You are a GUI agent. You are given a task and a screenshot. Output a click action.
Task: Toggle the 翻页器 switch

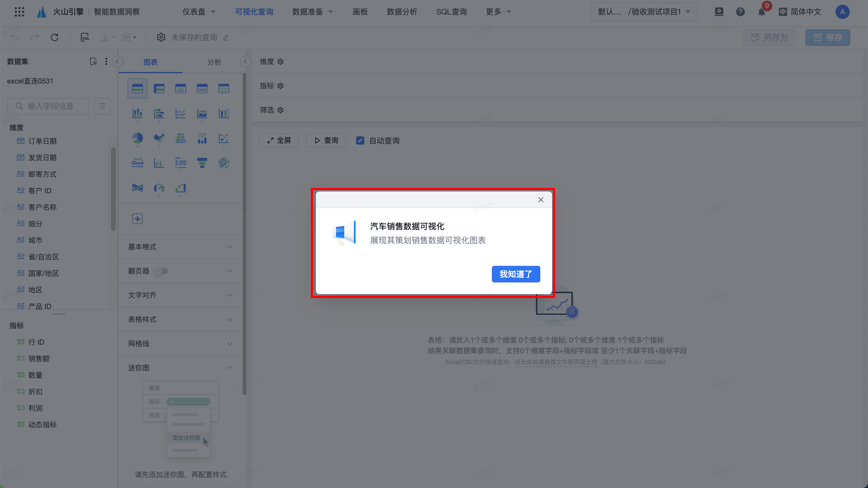[x=161, y=271]
